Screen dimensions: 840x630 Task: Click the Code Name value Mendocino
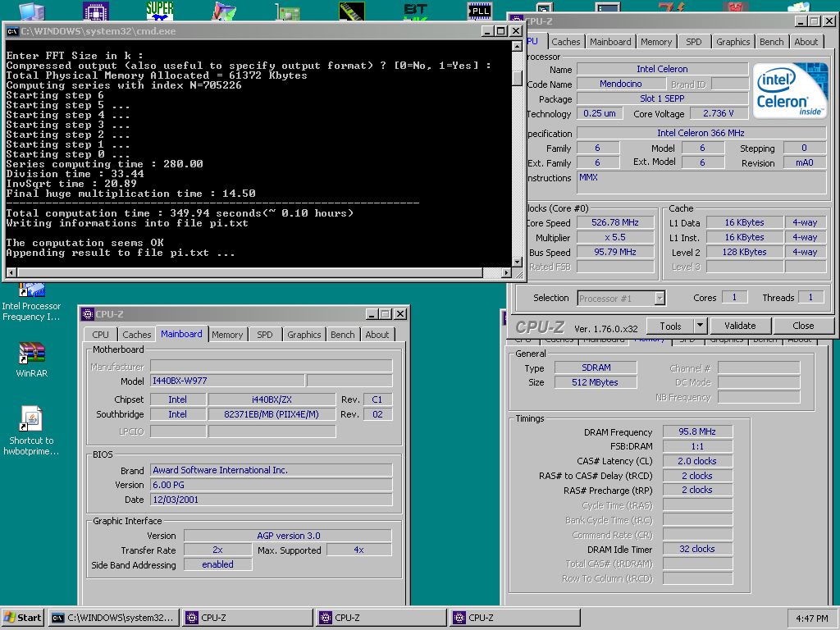click(620, 84)
